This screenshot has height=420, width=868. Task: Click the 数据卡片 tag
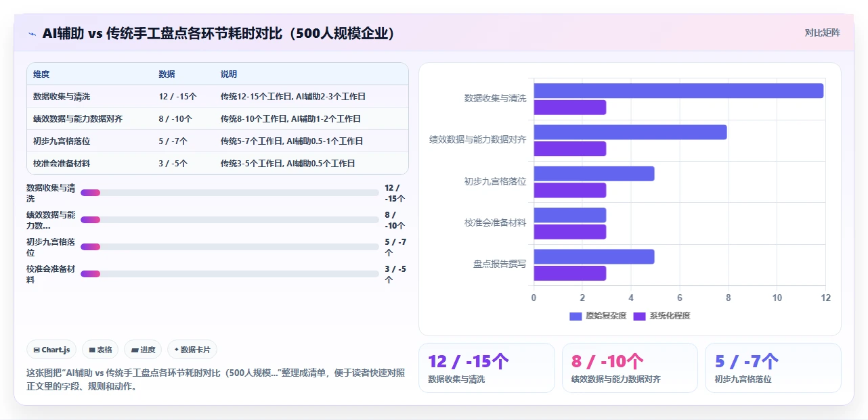[192, 350]
